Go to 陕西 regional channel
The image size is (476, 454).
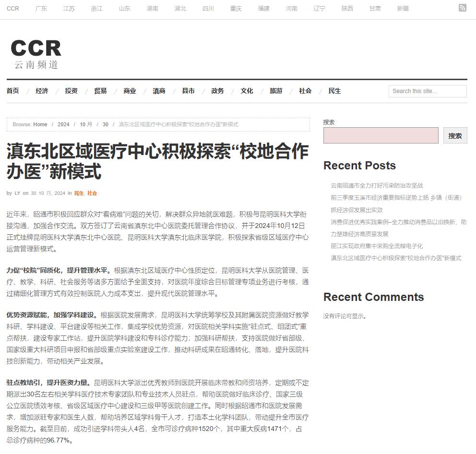click(x=347, y=9)
